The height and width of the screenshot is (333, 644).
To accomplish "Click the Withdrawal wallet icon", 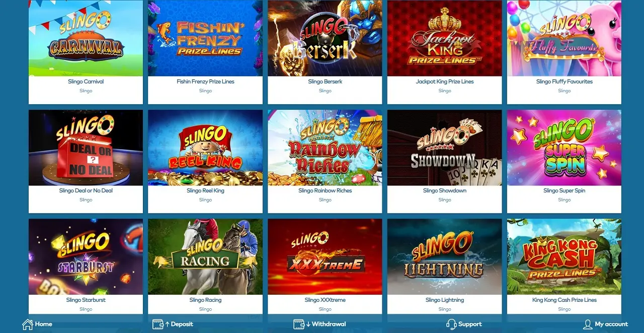I will tap(299, 324).
